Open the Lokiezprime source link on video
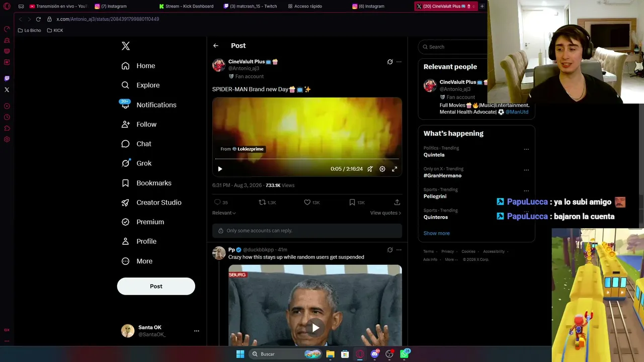Image resolution: width=644 pixels, height=362 pixels. (x=248, y=149)
